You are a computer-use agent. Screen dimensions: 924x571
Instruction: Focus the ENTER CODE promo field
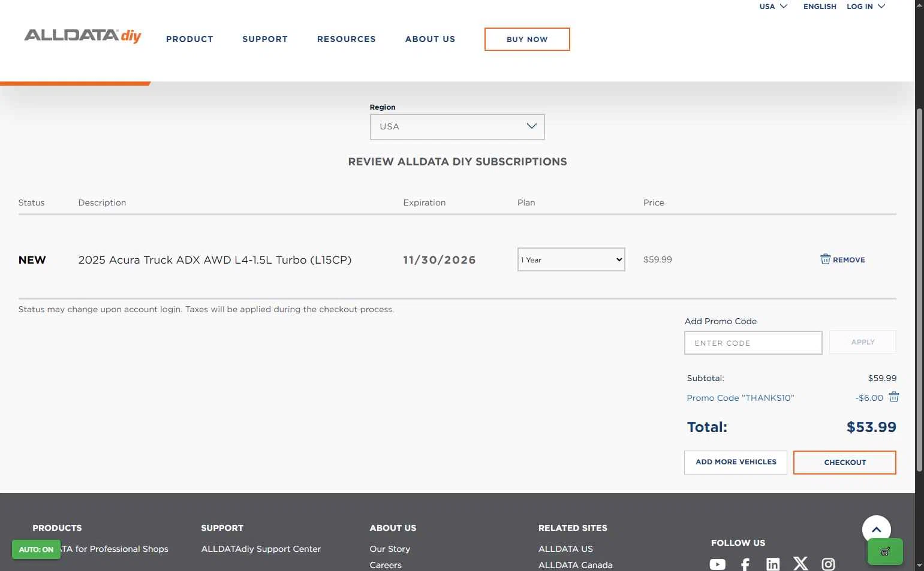click(753, 343)
